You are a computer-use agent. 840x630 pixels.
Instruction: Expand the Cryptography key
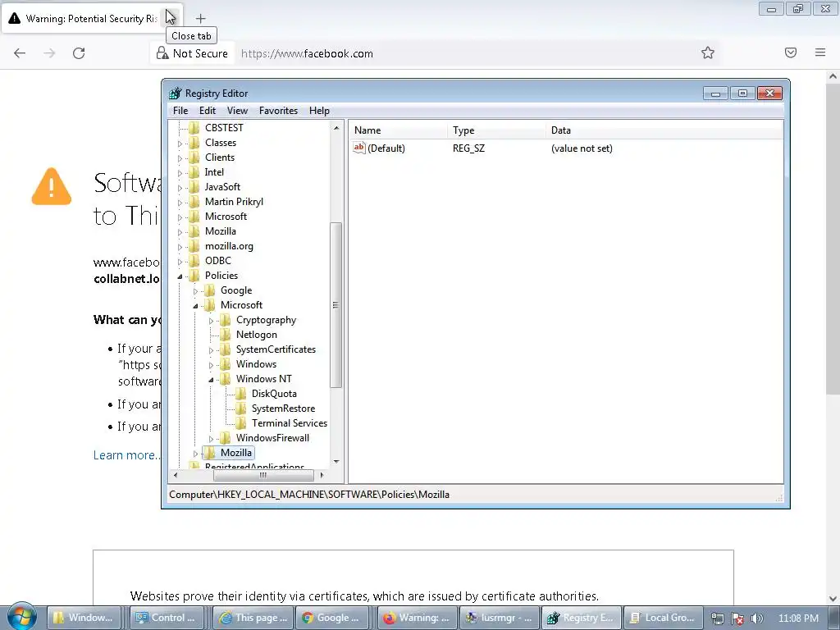coord(211,321)
